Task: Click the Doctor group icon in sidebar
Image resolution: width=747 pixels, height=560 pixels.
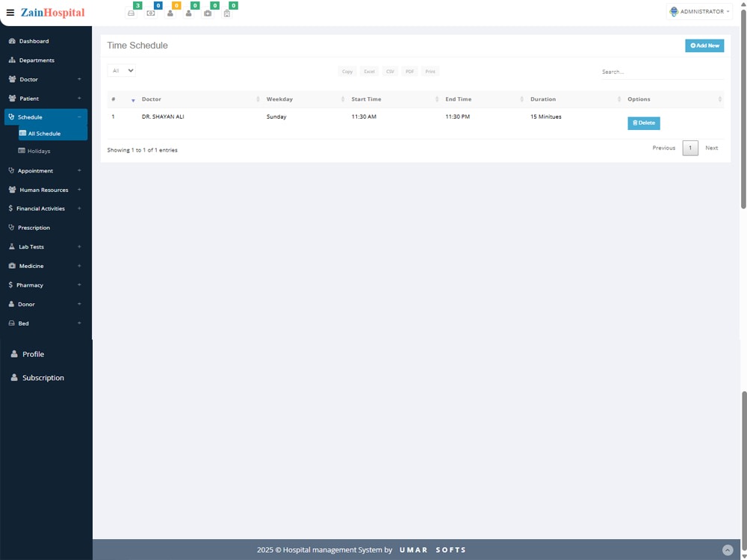Action: point(13,79)
